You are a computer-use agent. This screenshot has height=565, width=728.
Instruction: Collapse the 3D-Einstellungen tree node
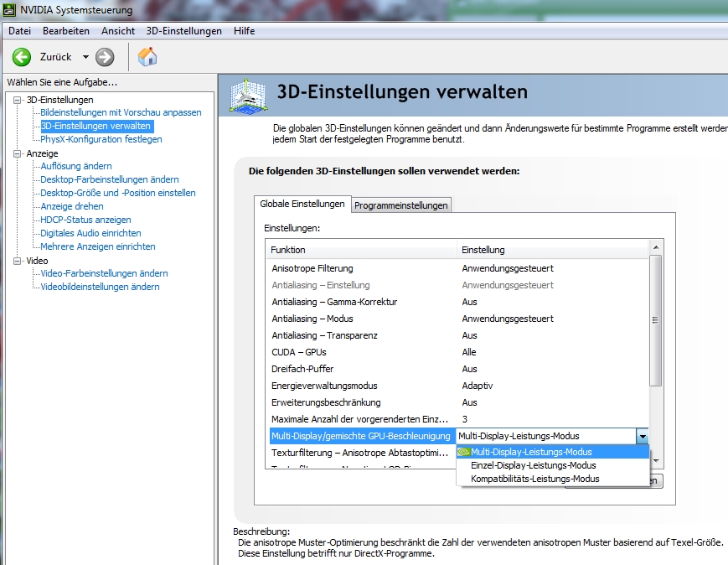point(18,100)
